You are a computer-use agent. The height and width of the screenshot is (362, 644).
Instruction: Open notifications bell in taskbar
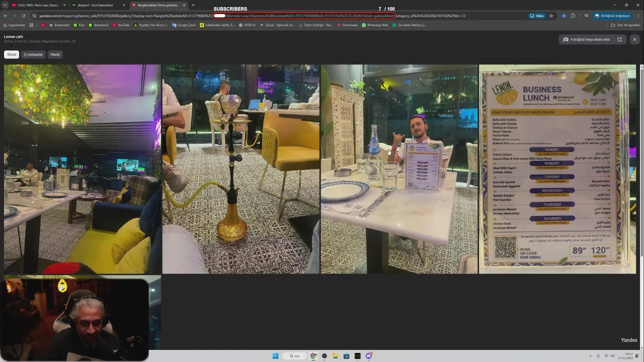(637, 356)
